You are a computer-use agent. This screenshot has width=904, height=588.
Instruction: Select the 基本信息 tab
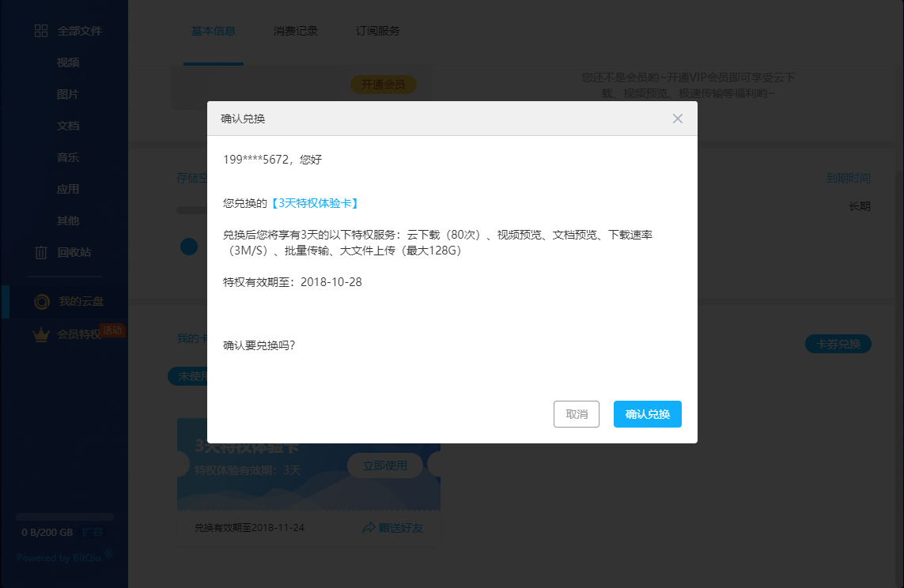click(214, 32)
